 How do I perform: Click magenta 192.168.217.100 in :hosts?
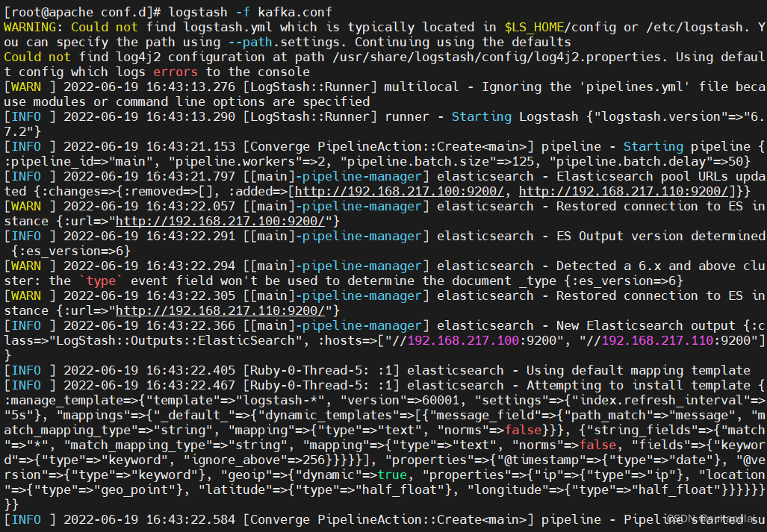click(463, 340)
